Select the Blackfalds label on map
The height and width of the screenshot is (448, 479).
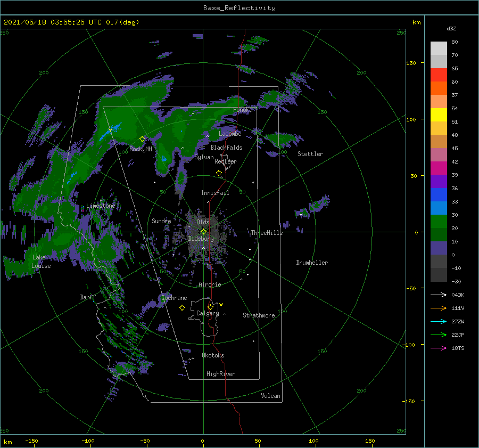226,148
